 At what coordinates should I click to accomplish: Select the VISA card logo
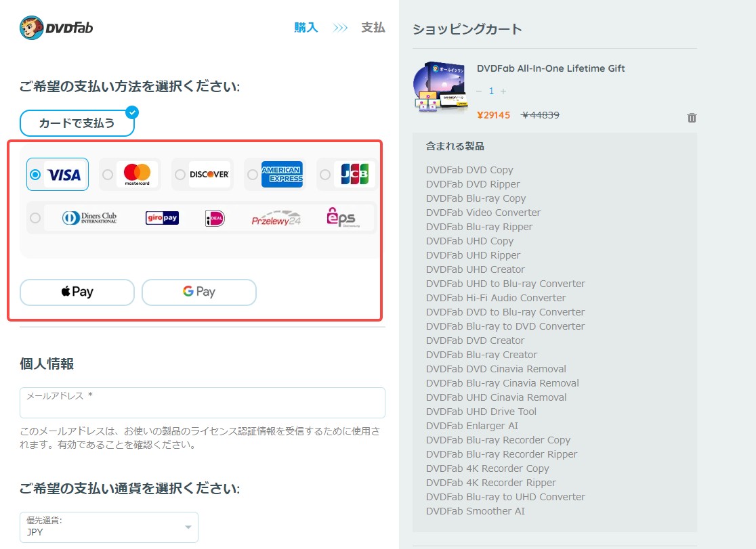[x=64, y=175]
